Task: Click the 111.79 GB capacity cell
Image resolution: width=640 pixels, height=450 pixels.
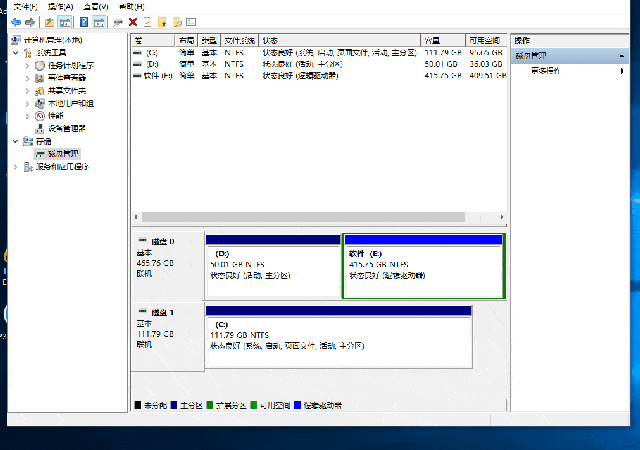Action: click(x=442, y=53)
